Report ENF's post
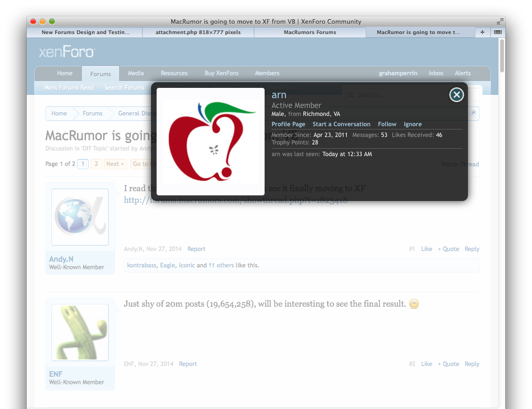The height and width of the screenshot is (409, 532). point(188,364)
